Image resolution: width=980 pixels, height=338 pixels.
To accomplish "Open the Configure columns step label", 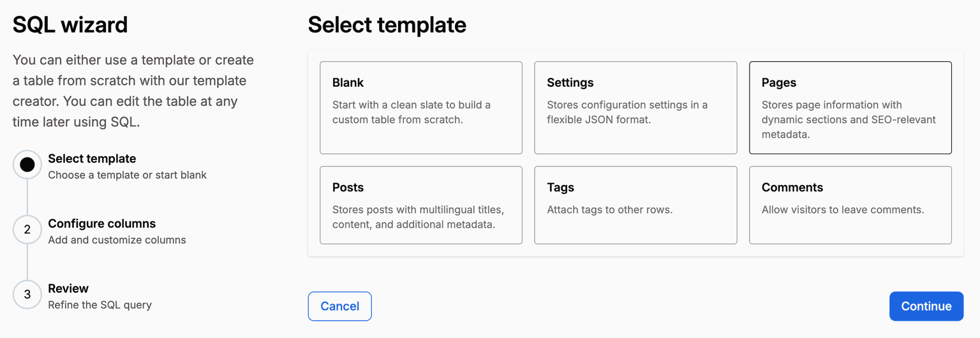I will [101, 224].
